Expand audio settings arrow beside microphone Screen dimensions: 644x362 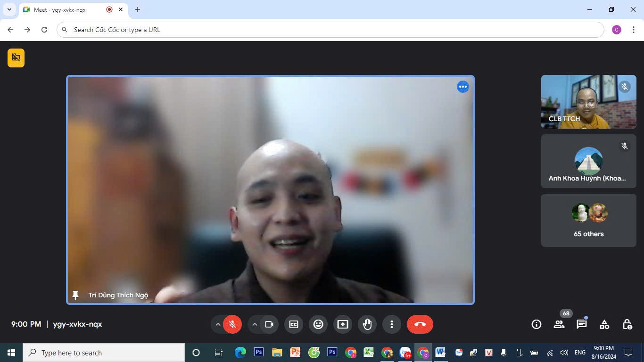[x=218, y=324]
